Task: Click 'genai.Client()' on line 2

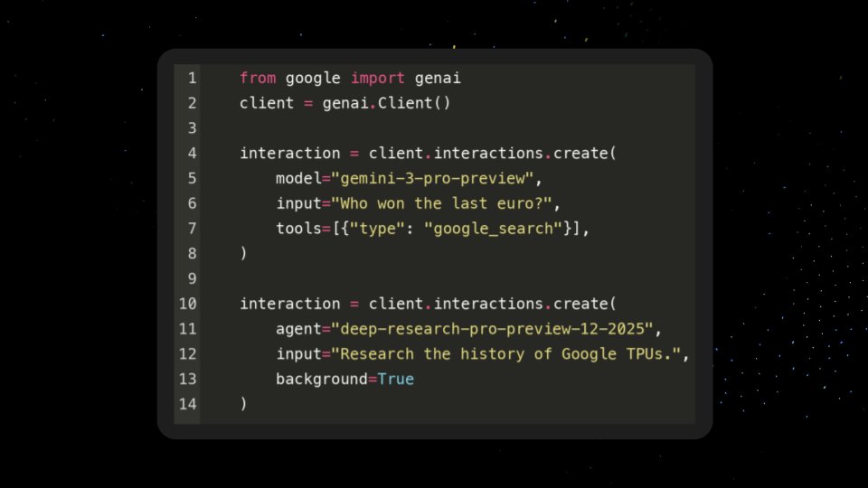Action: 386,103
